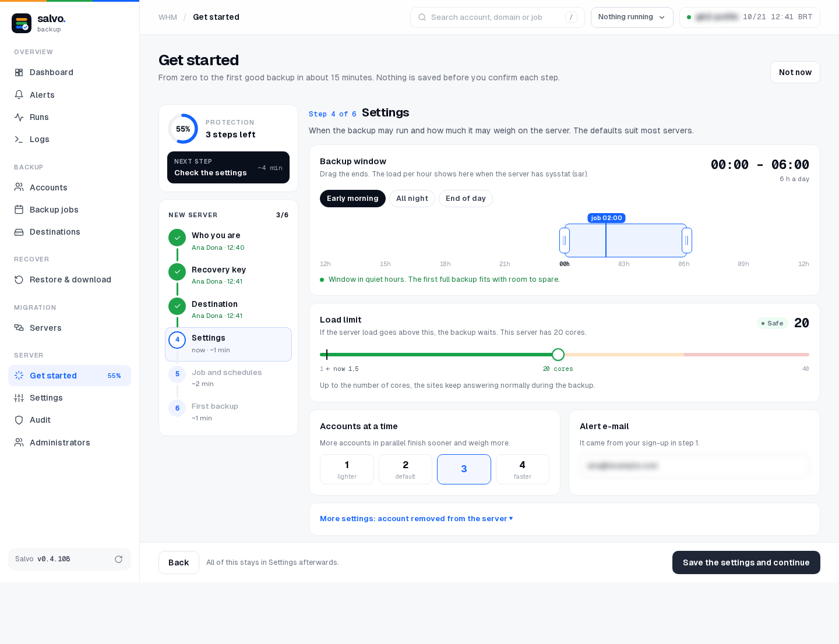Select the End of day preset
The width and height of the screenshot is (839, 644).
[466, 199]
